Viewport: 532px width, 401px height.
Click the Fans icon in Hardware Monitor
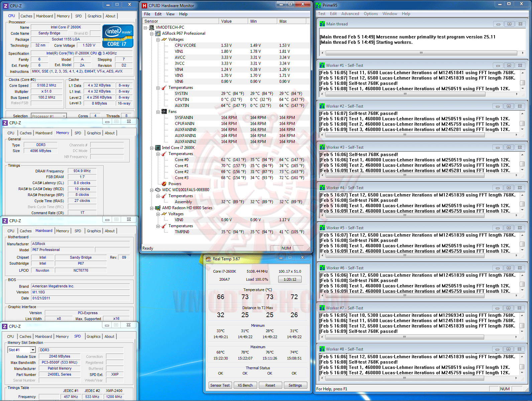point(164,112)
